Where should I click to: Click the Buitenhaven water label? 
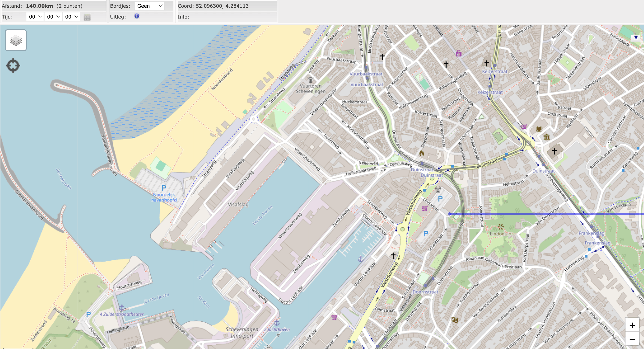pyautogui.click(x=63, y=179)
